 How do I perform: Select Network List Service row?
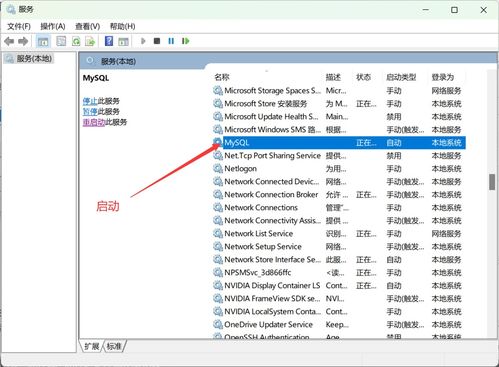pos(339,234)
